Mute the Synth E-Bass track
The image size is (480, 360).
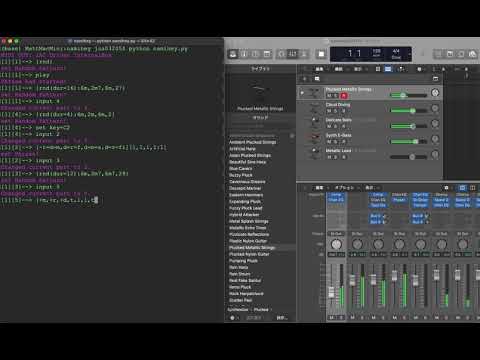pos(329,142)
